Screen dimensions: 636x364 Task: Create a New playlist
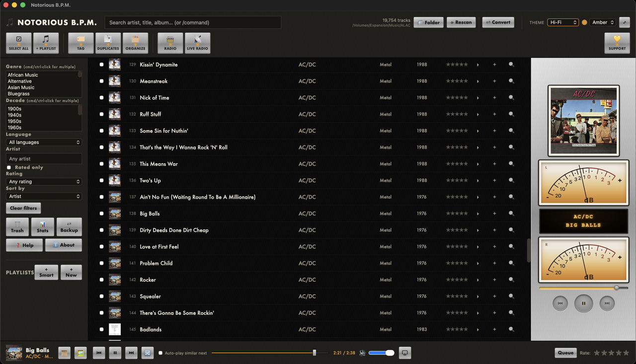71,272
